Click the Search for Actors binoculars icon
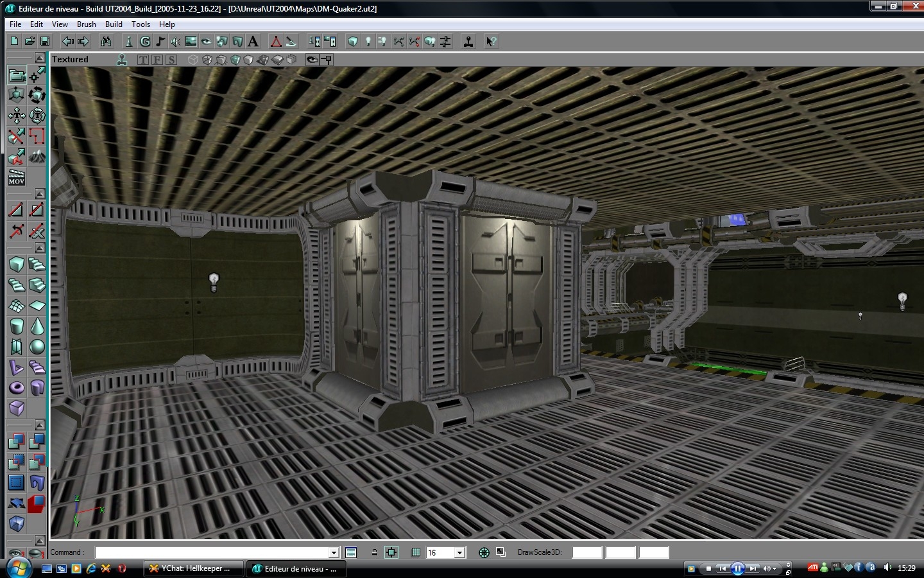The width and height of the screenshot is (924, 578). pos(106,42)
